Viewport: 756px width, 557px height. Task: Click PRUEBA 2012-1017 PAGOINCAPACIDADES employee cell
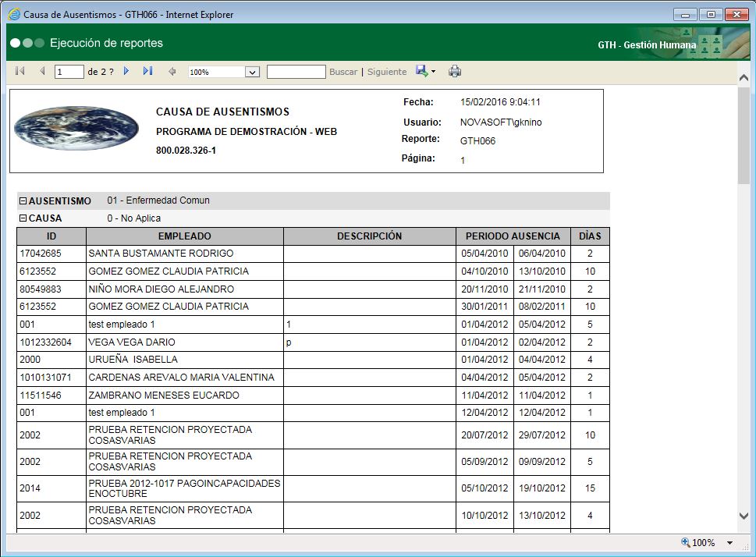[185, 488]
